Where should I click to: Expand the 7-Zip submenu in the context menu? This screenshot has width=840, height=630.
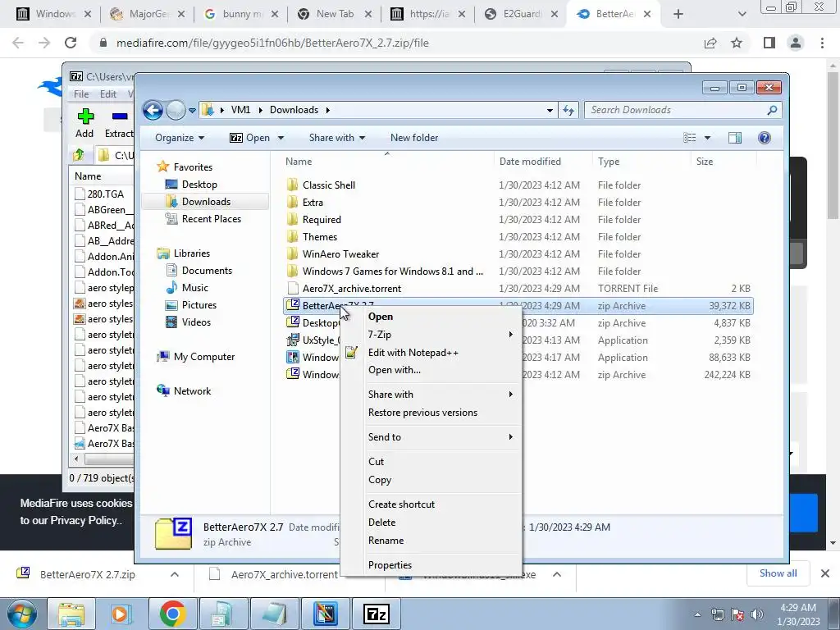pyautogui.click(x=431, y=335)
